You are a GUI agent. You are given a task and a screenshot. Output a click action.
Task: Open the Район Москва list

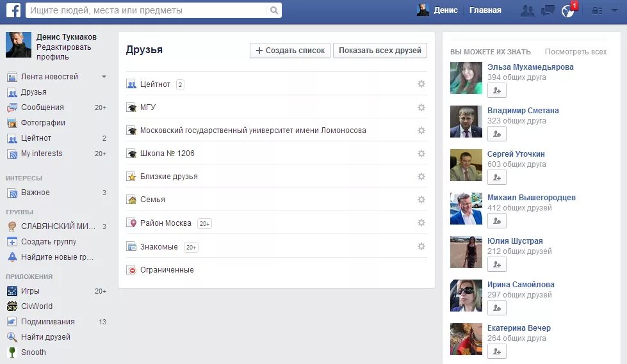[x=165, y=223]
